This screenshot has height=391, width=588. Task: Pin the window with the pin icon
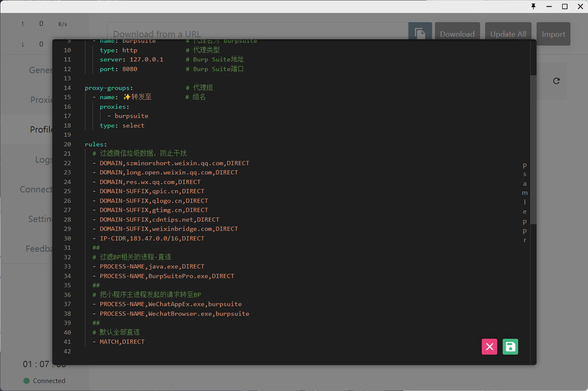pos(533,6)
